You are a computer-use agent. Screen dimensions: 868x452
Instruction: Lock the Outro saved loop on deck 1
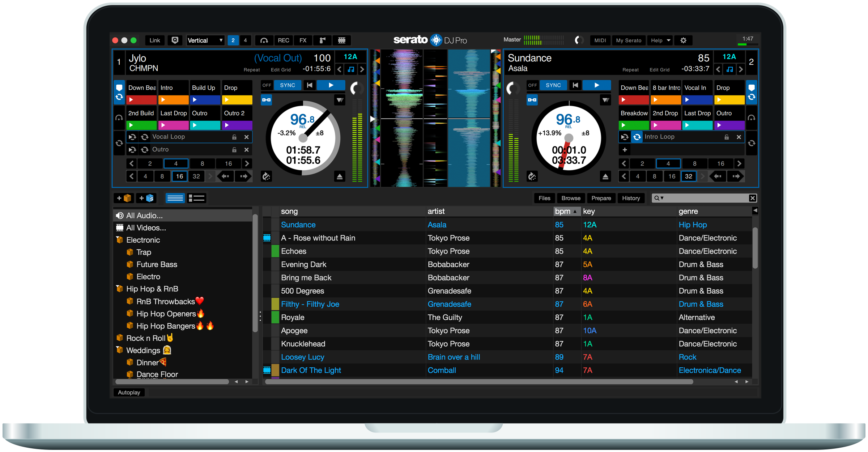coord(234,150)
